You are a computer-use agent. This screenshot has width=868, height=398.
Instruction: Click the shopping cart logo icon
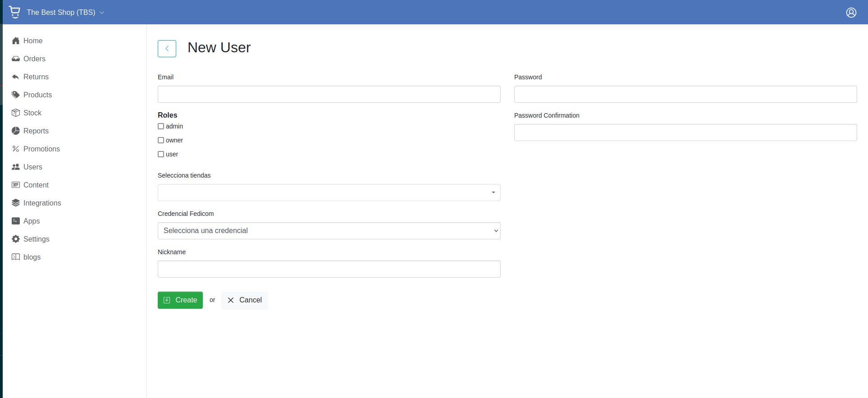tap(14, 12)
